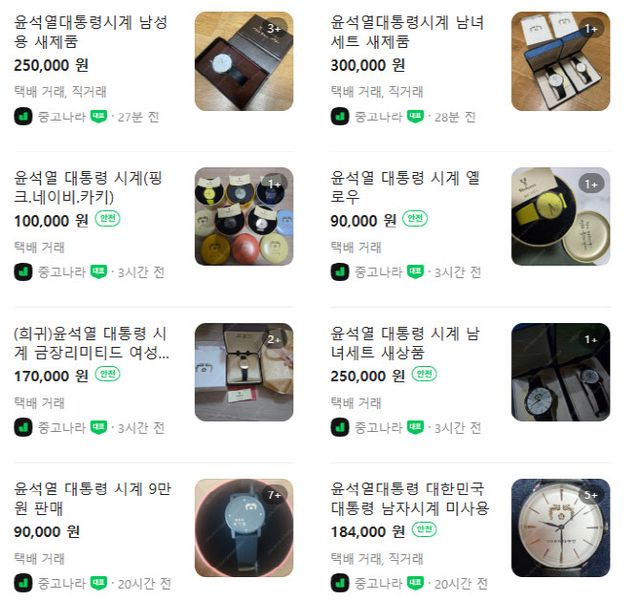Click 3+ photo count badge on first thumbnail
640x605 pixels.
(274, 29)
